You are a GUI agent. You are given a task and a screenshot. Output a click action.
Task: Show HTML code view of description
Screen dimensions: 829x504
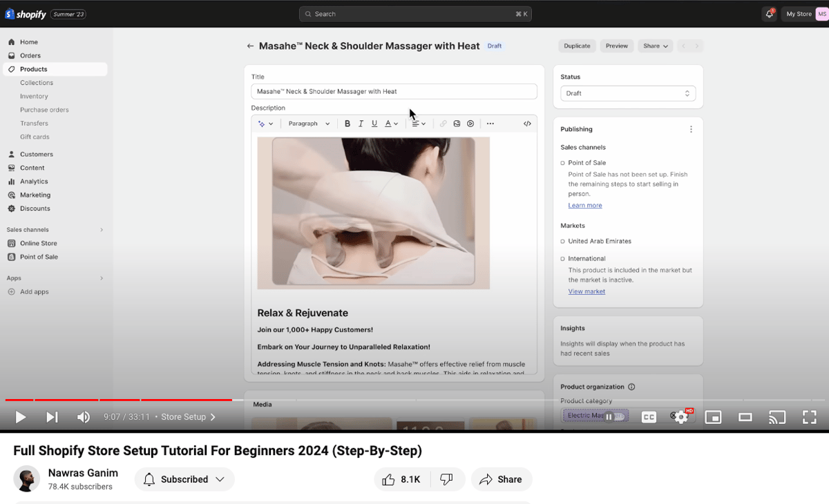[527, 124]
